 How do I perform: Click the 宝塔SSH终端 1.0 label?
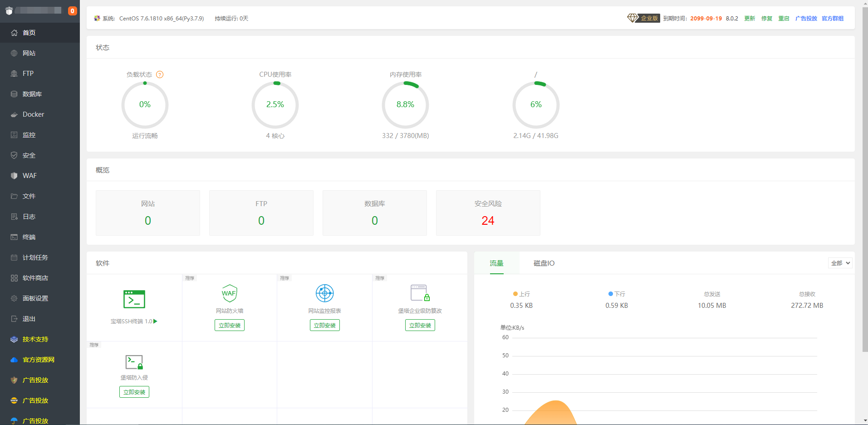tap(132, 321)
